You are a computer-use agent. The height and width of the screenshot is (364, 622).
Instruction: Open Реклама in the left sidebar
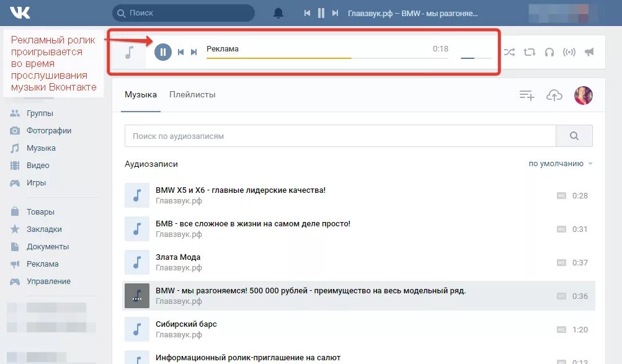pyautogui.click(x=42, y=264)
